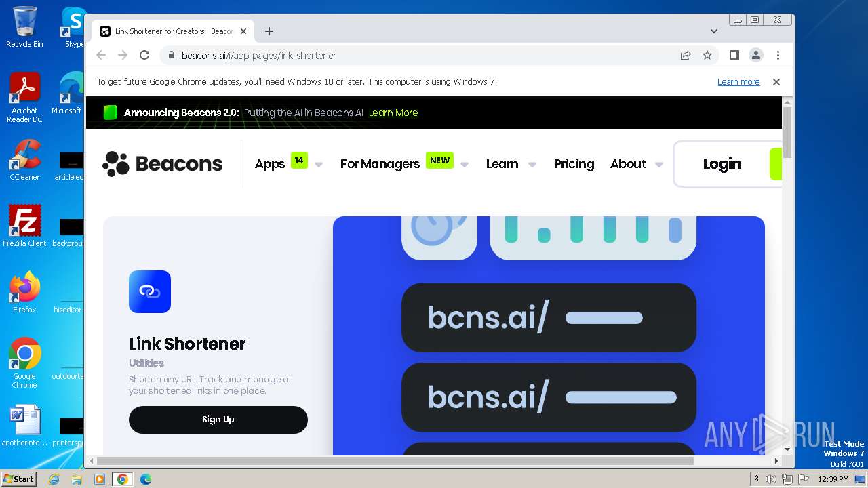Click scrollbar right arrow of page
This screenshot has height=488, width=868.
tap(776, 461)
